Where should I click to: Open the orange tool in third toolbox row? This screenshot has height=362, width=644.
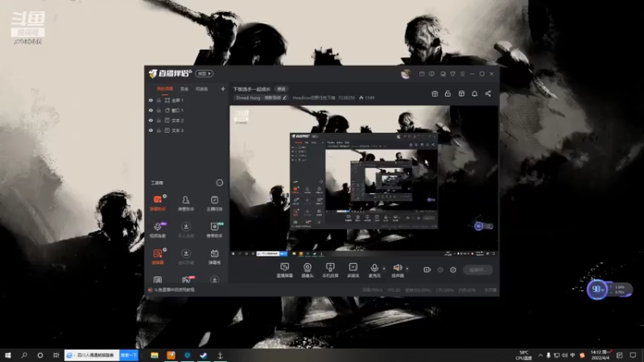pyautogui.click(x=158, y=257)
